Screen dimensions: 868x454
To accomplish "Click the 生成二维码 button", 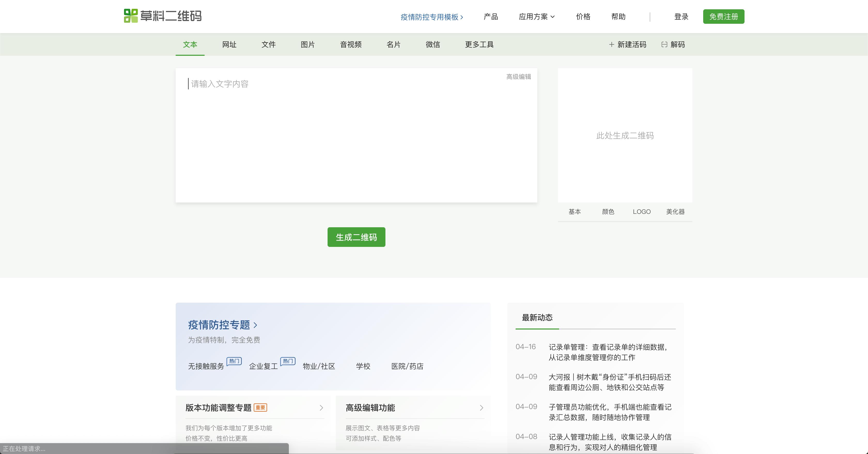I will 356,237.
